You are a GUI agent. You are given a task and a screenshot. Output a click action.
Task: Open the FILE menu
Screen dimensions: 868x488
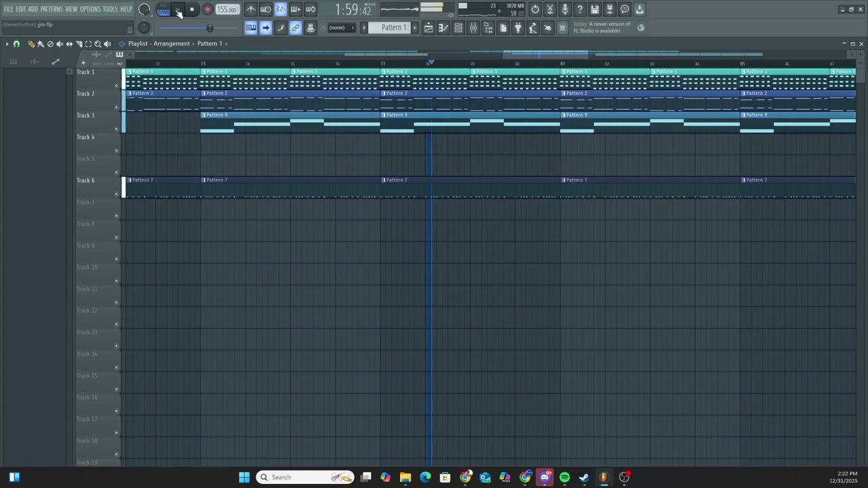(x=8, y=9)
